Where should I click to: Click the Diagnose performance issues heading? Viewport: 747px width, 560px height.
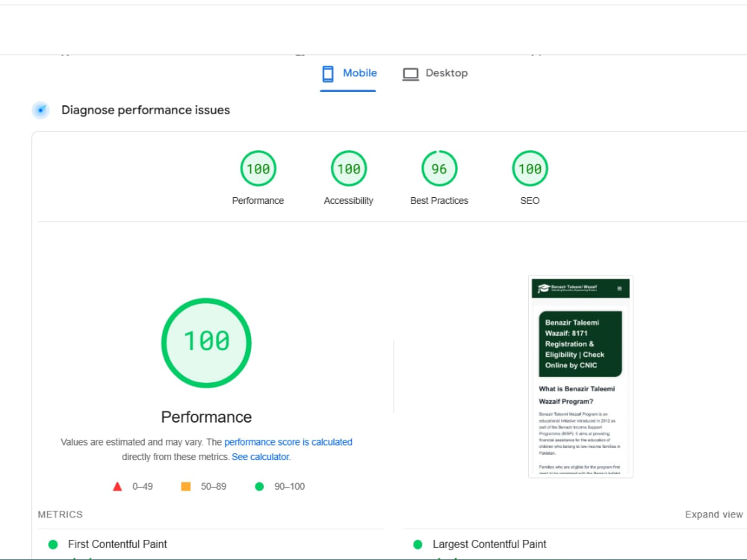click(x=146, y=110)
